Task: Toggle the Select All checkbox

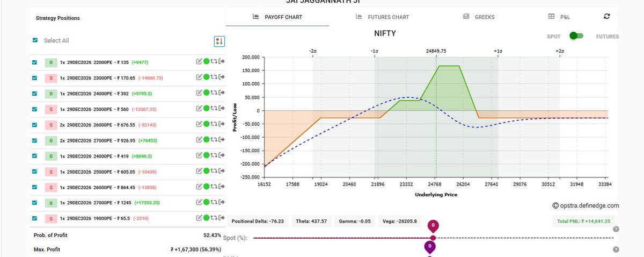Action: pos(35,40)
